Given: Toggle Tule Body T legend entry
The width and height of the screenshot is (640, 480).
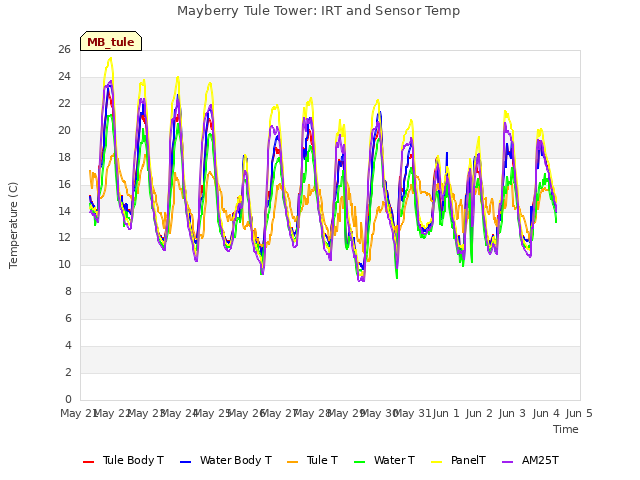Looking at the screenshot, I should [x=123, y=460].
